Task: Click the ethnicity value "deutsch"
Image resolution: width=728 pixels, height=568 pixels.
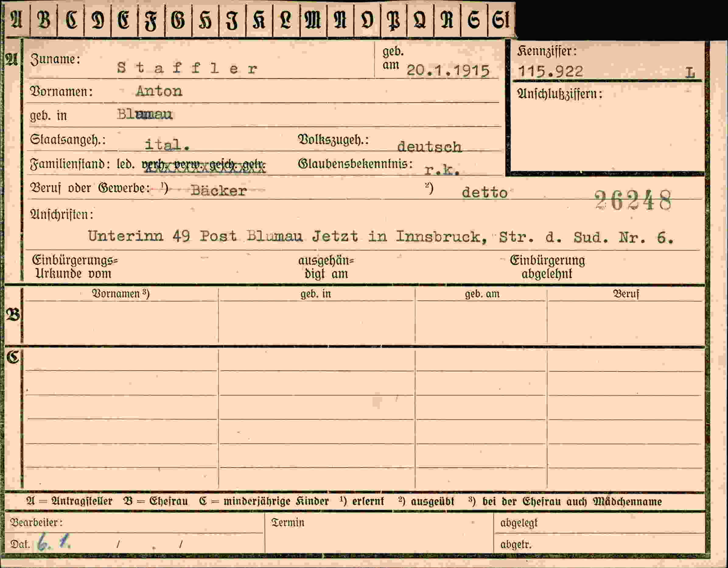Action: [x=429, y=147]
